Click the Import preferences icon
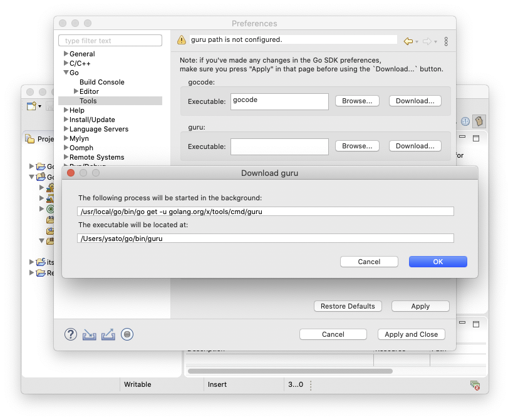This screenshot has height=420, width=513. pyautogui.click(x=90, y=334)
